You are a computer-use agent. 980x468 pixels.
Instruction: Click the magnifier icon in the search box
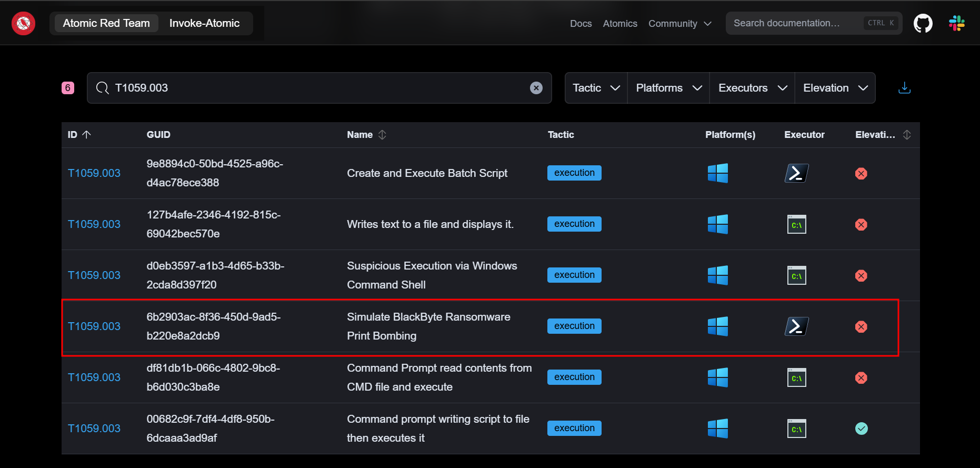[x=102, y=88]
